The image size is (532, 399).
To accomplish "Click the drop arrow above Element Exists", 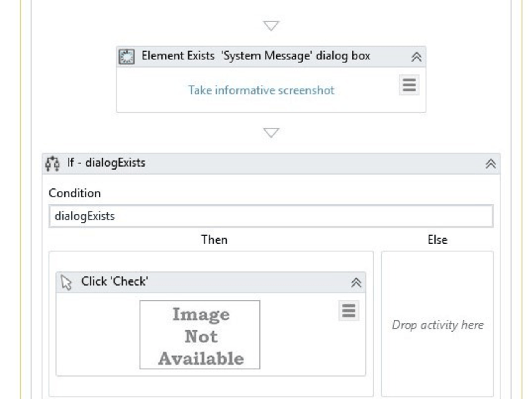I will click(x=271, y=26).
